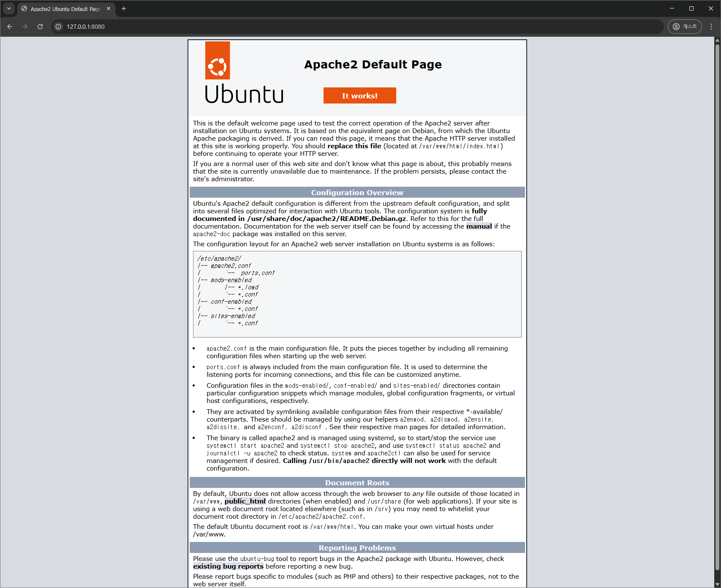Screen dimensions: 721x588
Task: Click 'Calling /usr/bin/apache2 directly will not work'
Action: [364, 461]
